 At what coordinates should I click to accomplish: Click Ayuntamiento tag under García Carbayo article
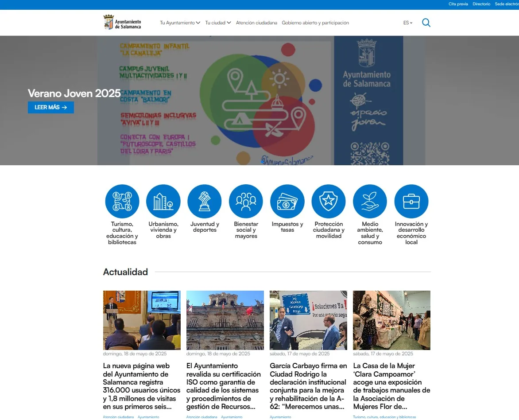point(280,417)
